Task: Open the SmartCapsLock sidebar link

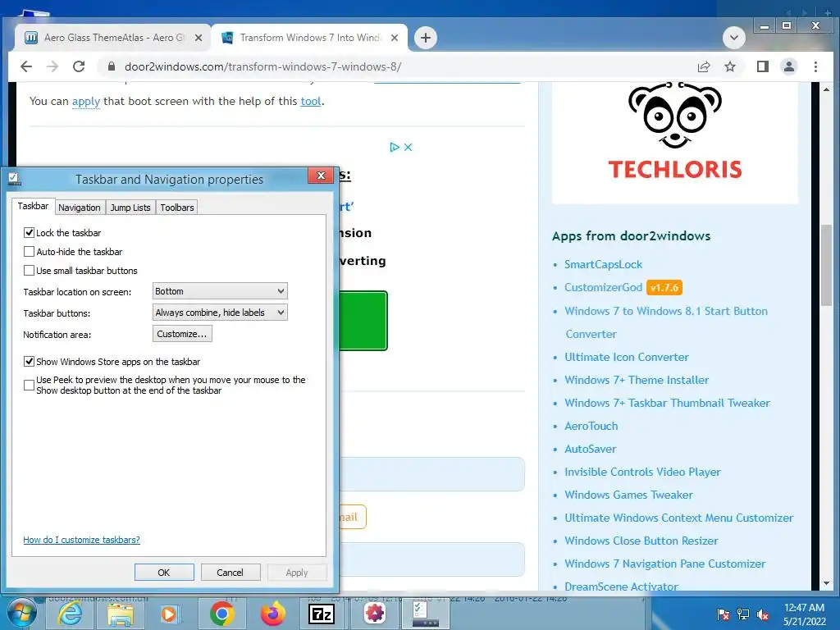Action: [603, 265]
